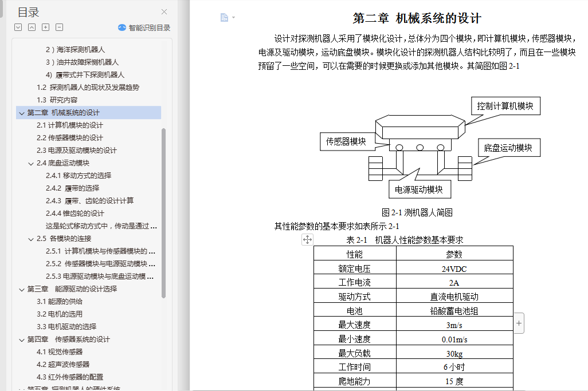This screenshot has height=391, width=588.
Task: Go to 3）油井故障探侧机器人 heading
Action: click(x=82, y=62)
